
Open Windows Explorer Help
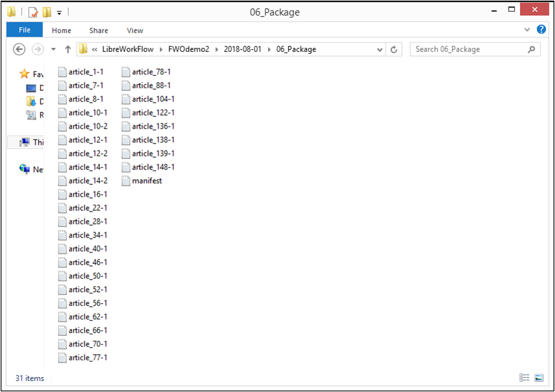click(541, 29)
